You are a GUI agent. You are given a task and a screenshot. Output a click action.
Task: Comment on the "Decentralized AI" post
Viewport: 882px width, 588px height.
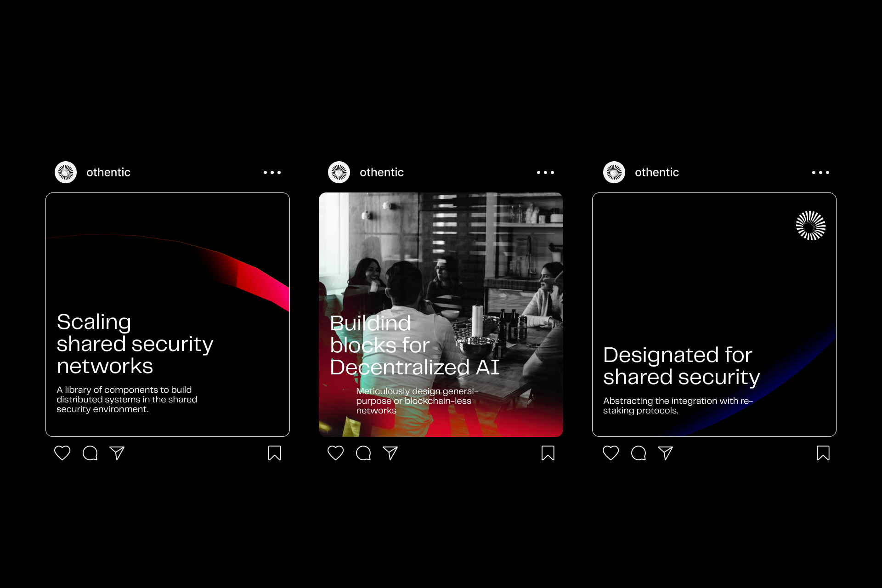tap(363, 453)
